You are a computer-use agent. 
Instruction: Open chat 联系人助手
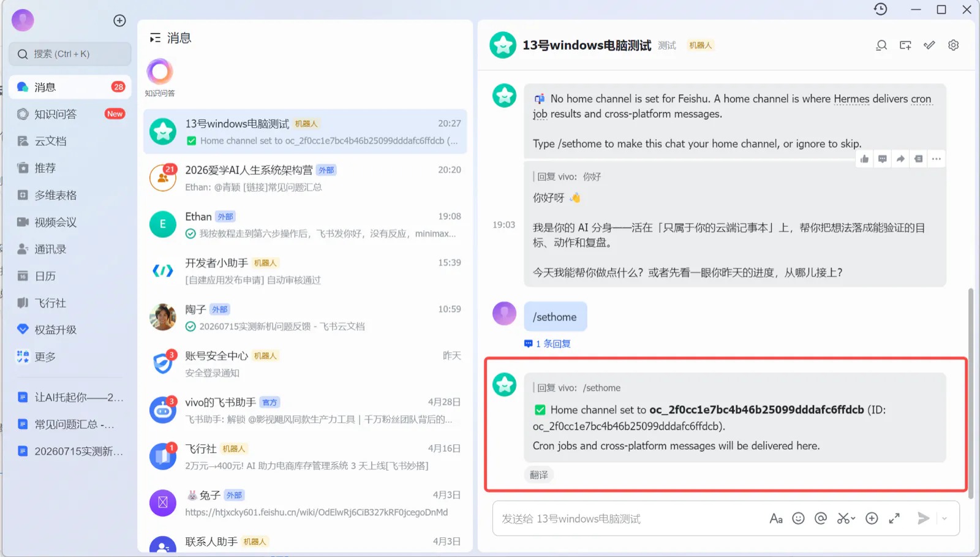305,542
